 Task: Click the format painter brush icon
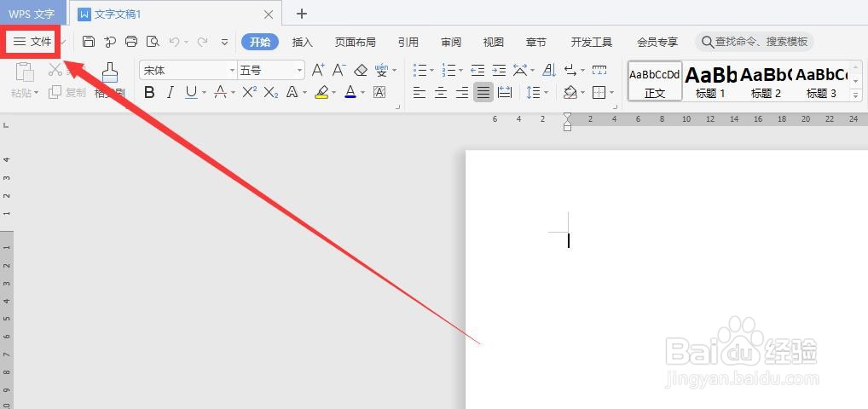tap(110, 72)
